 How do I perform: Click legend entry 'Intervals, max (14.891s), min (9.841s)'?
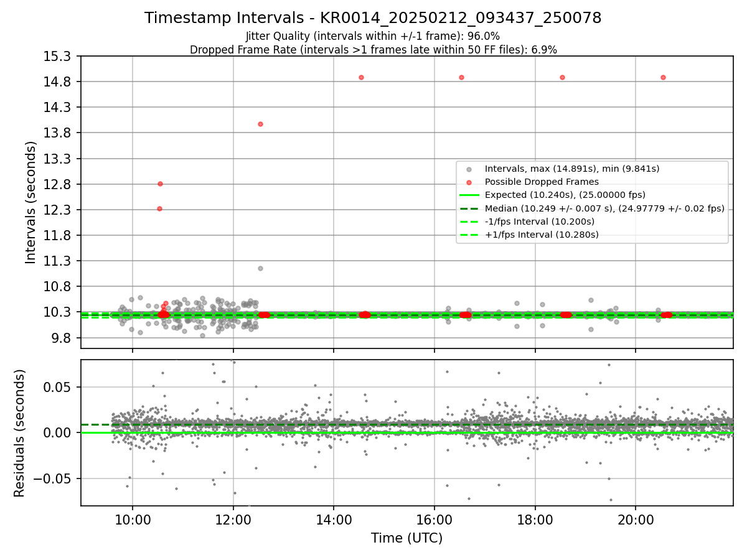click(572, 169)
